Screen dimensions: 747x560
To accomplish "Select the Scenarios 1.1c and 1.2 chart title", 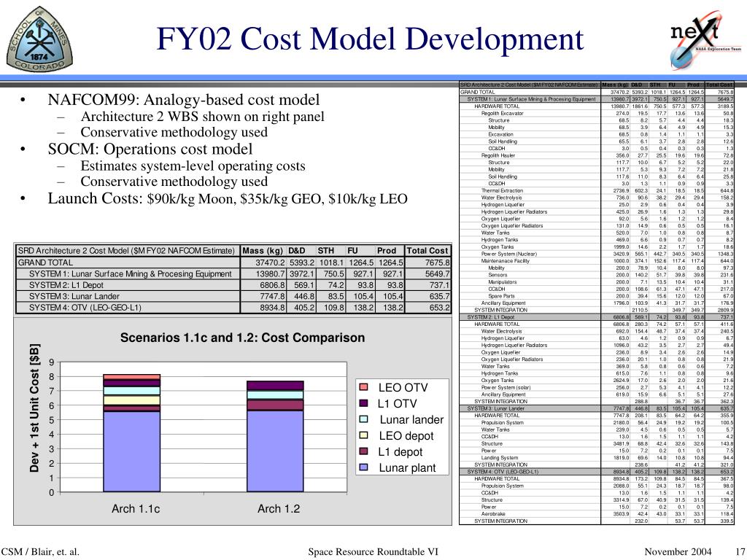I will tap(244, 338).
